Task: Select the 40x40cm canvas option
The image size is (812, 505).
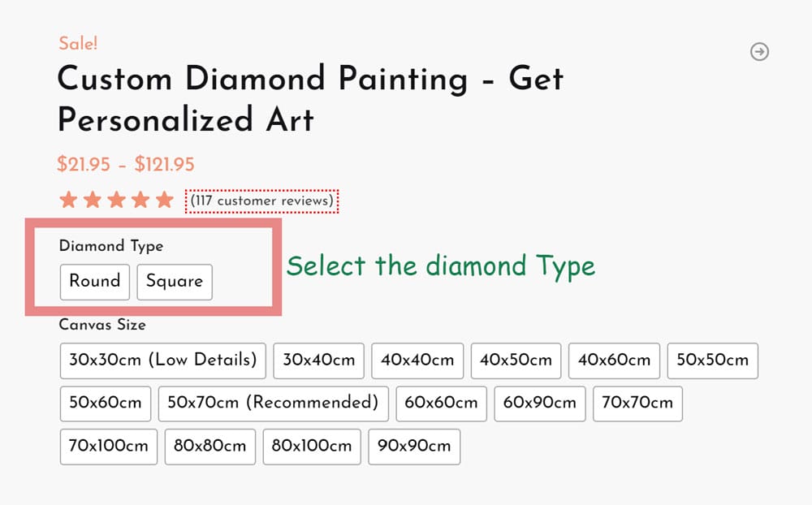Action: [417, 360]
